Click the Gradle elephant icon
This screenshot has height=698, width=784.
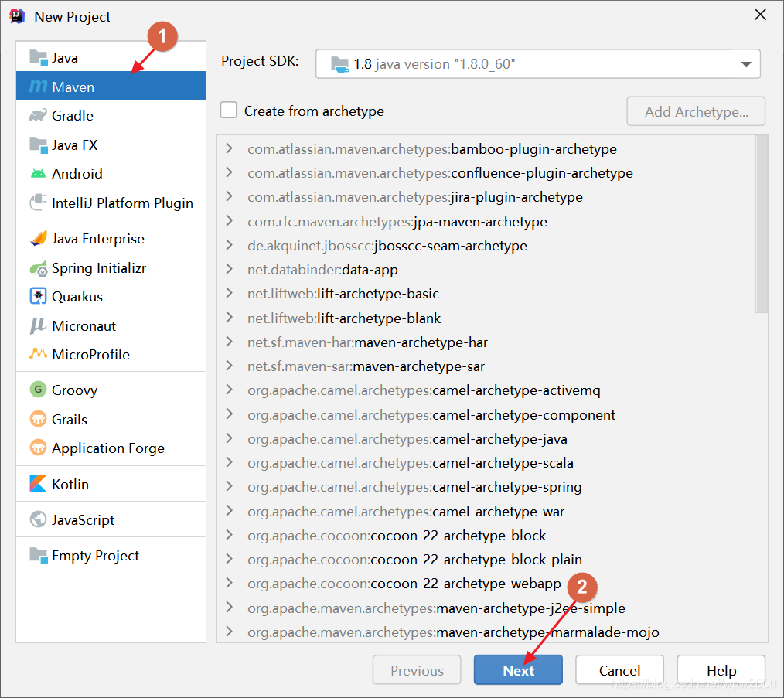tap(39, 115)
